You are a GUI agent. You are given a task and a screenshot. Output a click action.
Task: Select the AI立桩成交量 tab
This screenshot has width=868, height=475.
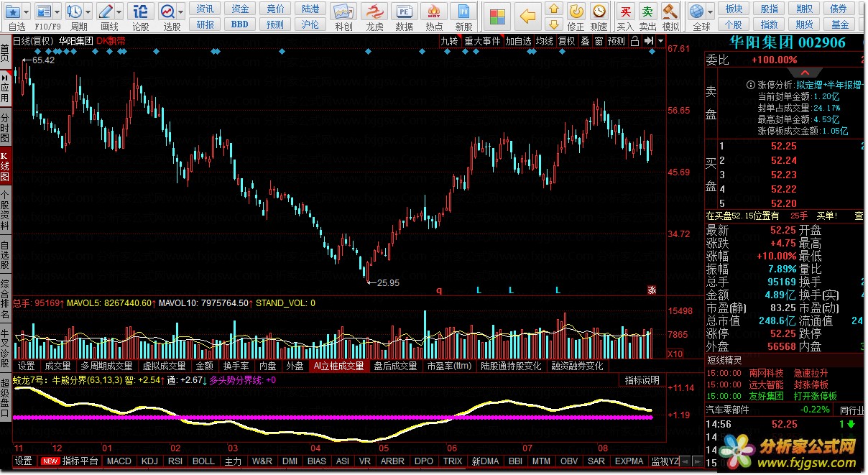pyautogui.click(x=338, y=366)
